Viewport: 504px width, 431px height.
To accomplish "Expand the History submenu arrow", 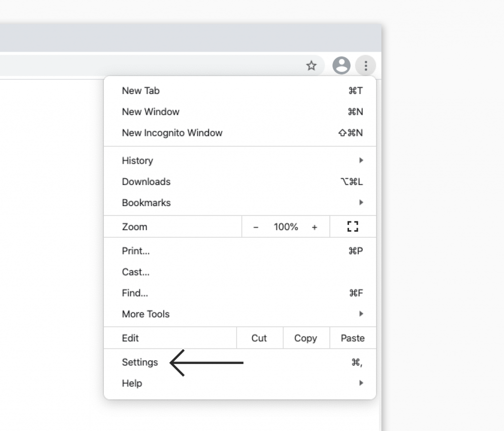I will 361,160.
